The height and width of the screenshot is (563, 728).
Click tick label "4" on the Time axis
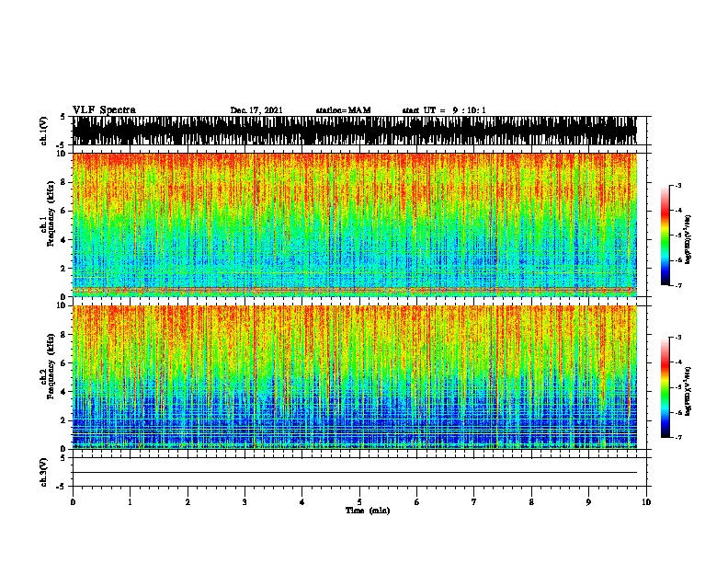pyautogui.click(x=302, y=501)
